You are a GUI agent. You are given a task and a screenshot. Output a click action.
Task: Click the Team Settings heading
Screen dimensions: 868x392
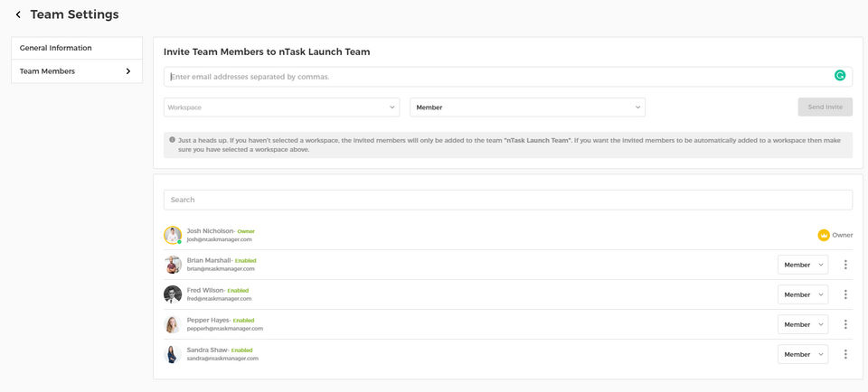pyautogui.click(x=75, y=15)
